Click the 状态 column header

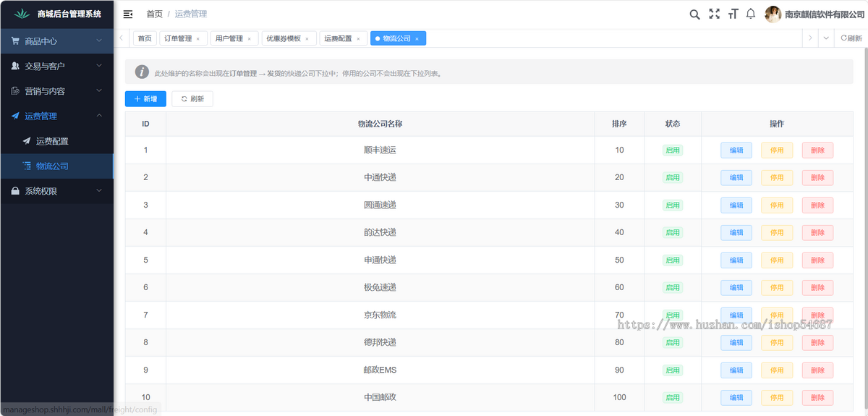[x=673, y=124]
